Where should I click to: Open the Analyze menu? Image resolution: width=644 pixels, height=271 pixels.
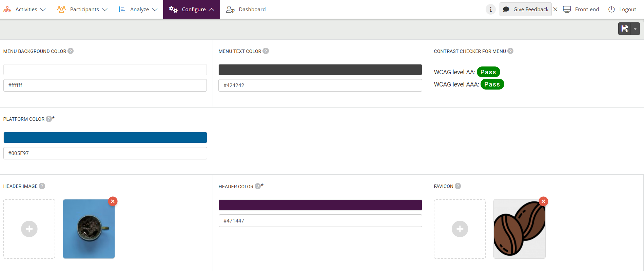(x=138, y=9)
